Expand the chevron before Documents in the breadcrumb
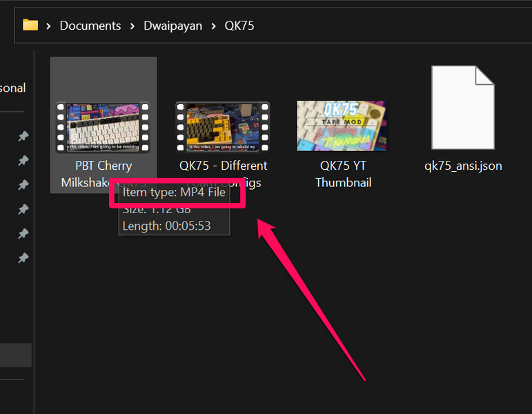 pyautogui.click(x=49, y=26)
